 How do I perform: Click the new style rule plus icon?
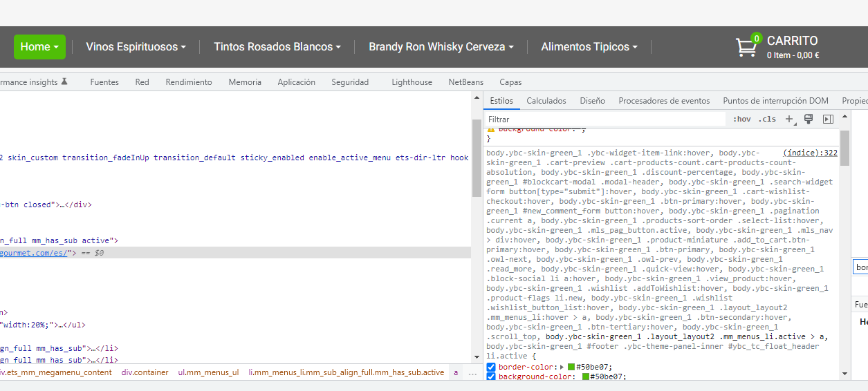pyautogui.click(x=789, y=119)
